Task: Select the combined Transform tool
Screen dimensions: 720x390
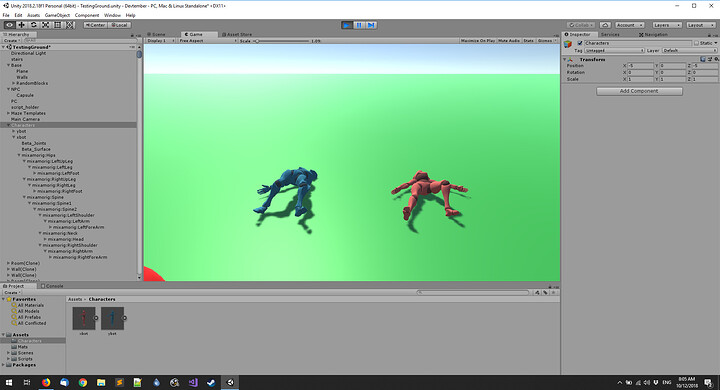Action: pos(70,25)
